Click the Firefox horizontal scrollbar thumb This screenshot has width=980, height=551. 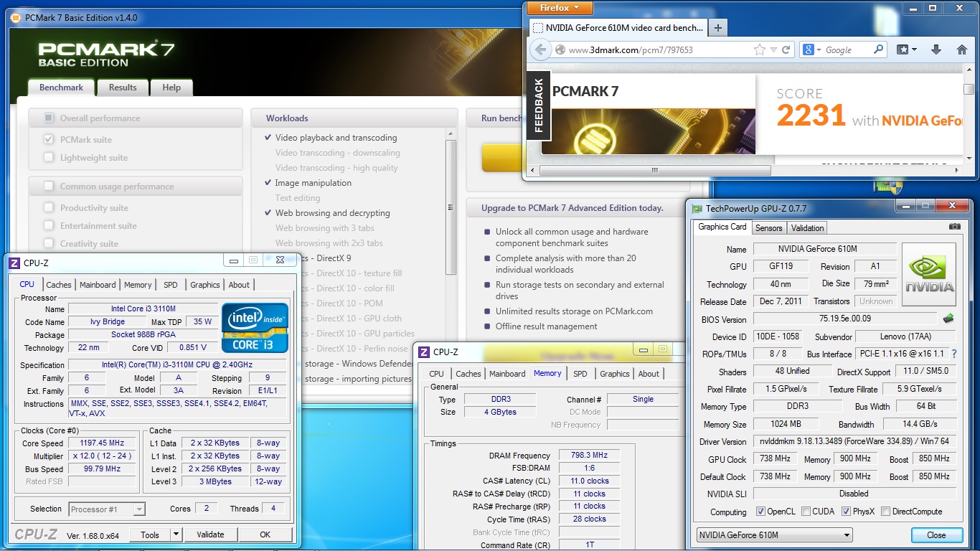654,171
